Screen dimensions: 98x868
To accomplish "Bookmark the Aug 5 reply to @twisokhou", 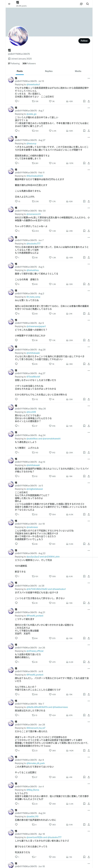I will [84, 284].
